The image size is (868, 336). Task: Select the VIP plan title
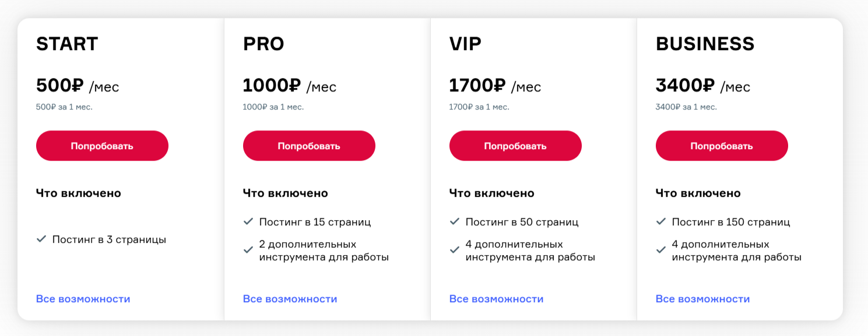465,44
